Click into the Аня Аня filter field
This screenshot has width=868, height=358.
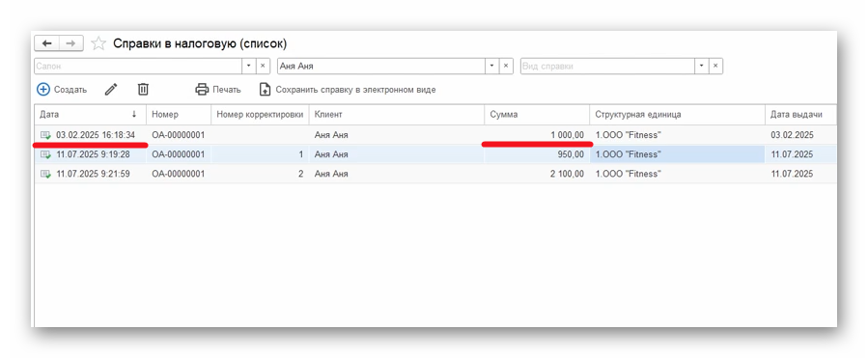380,66
